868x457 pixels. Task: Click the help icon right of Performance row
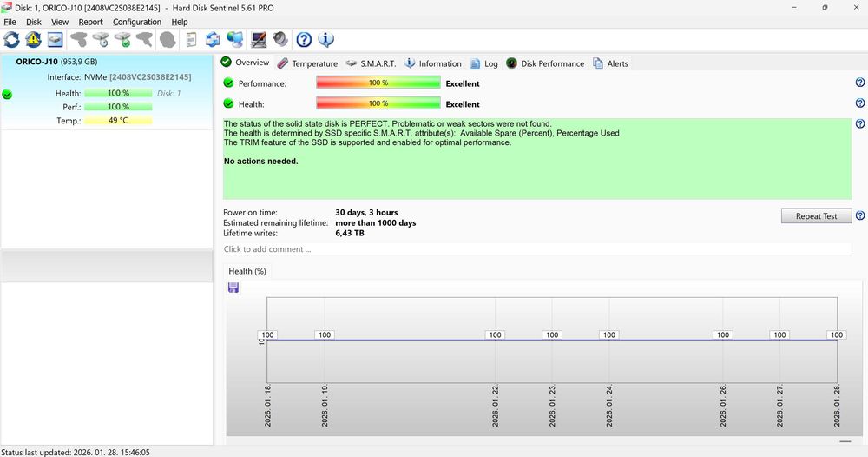point(859,83)
